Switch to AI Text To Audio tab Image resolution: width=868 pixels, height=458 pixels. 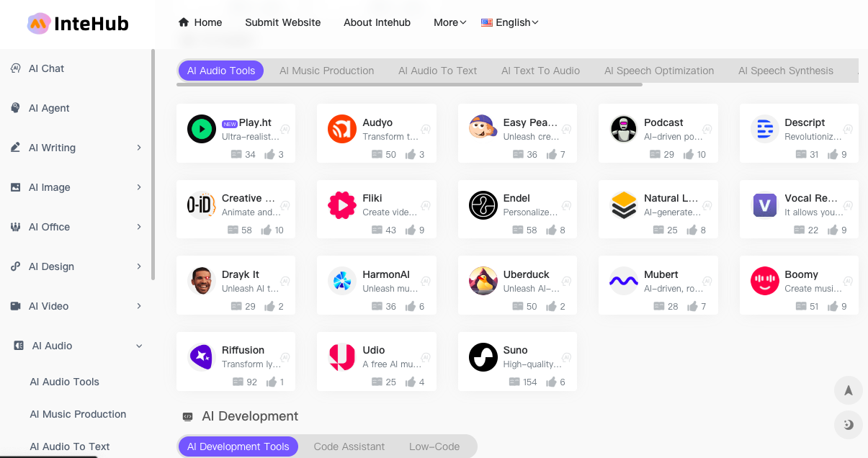pos(541,71)
